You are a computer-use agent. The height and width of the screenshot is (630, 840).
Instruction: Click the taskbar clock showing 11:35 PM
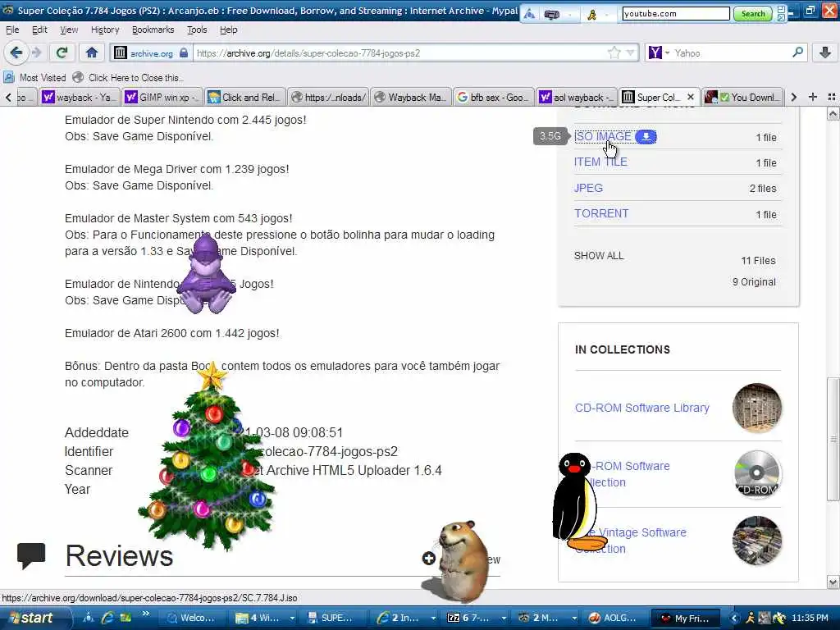coord(810,619)
